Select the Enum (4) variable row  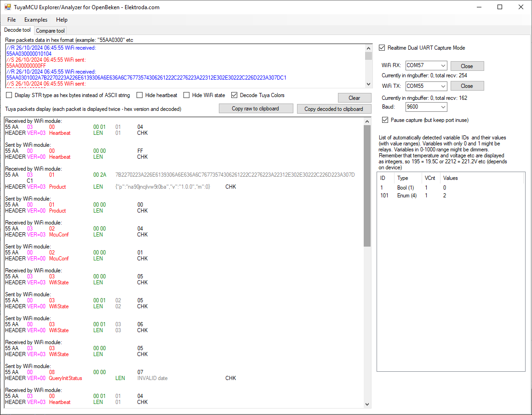pyautogui.click(x=451, y=196)
